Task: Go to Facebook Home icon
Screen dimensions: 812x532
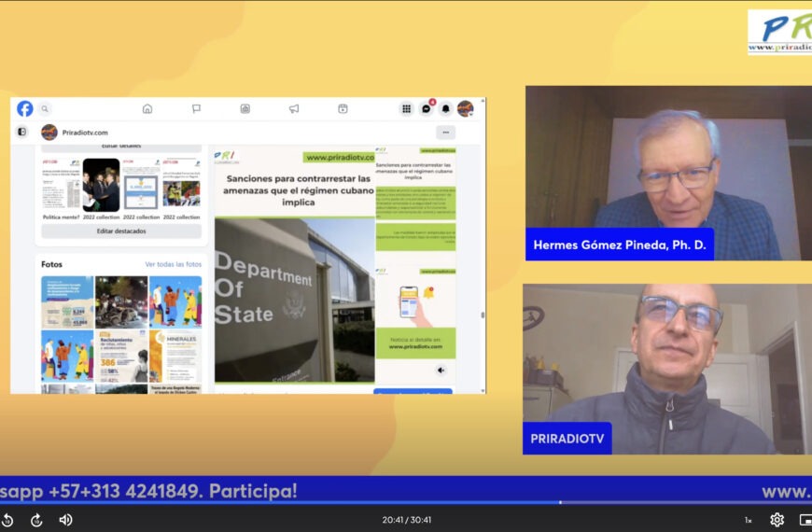Action: click(x=147, y=109)
